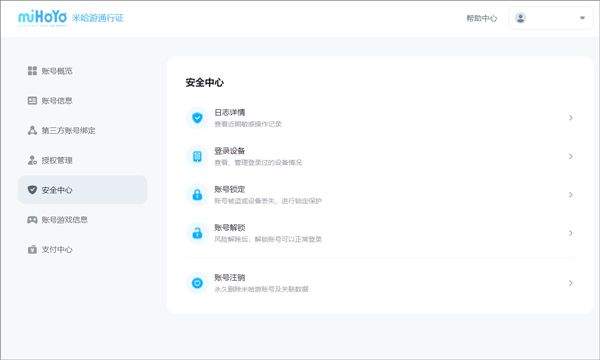This screenshot has width=600, height=360.
Task: Click the 第三方账号绑定 icon
Action: pos(32,130)
